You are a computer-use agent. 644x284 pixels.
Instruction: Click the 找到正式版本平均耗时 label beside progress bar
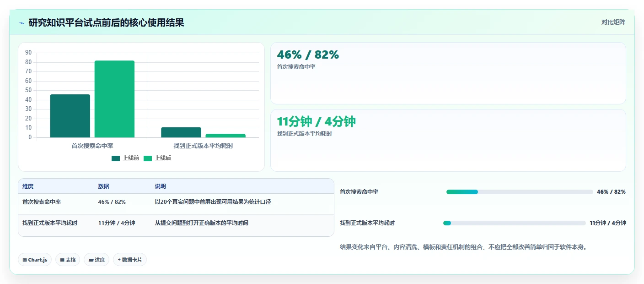(367, 223)
